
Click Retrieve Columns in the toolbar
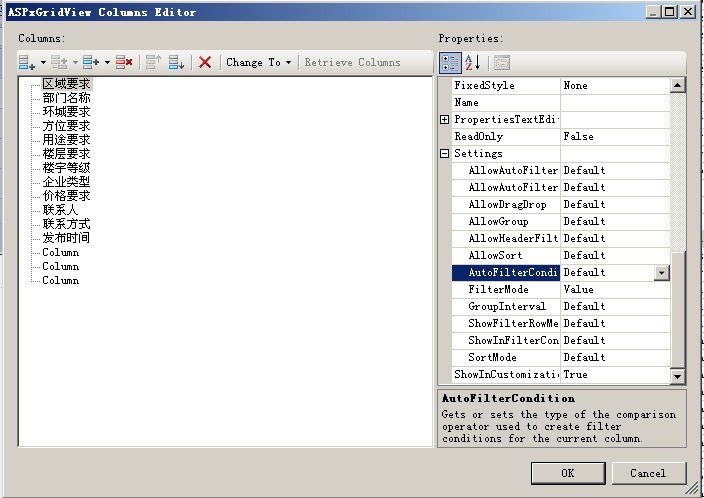[352, 62]
